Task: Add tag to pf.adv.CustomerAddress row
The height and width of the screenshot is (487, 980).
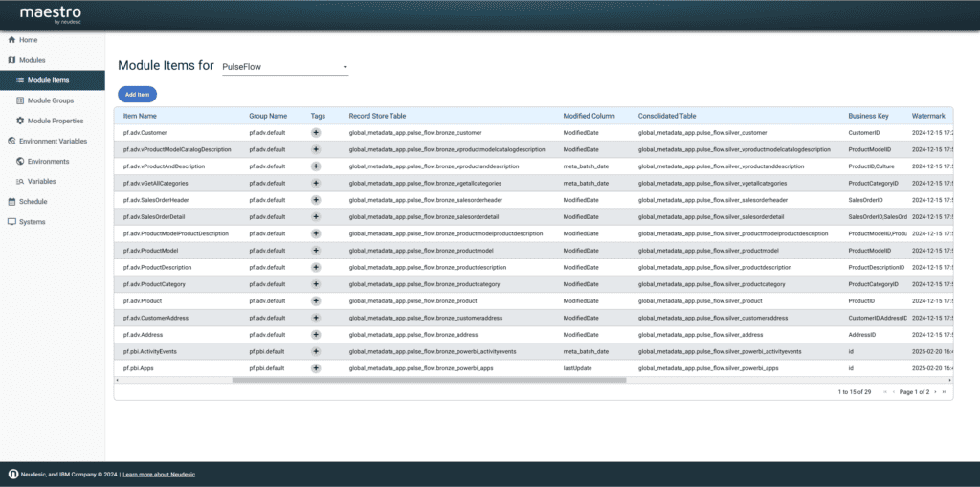Action: pos(316,318)
